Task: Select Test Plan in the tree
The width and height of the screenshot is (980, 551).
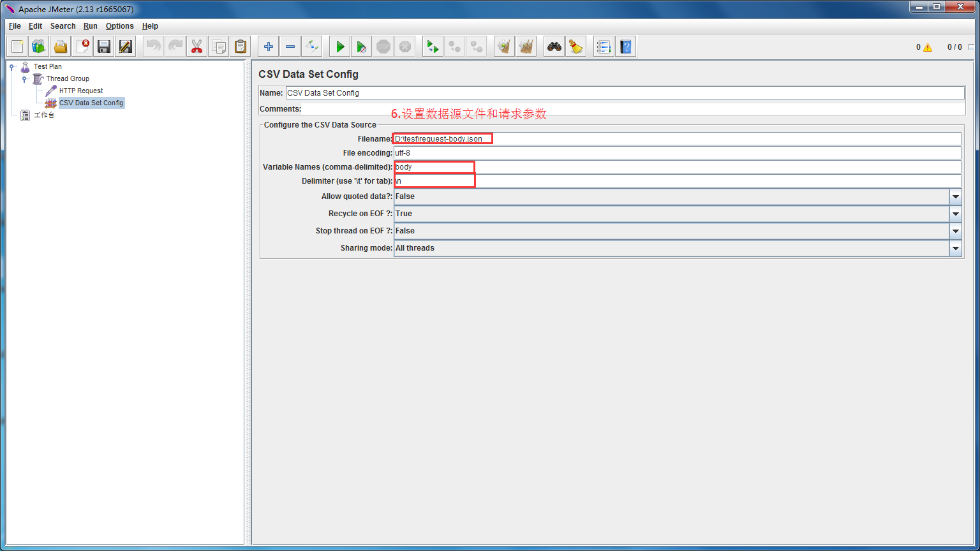Action: point(48,66)
